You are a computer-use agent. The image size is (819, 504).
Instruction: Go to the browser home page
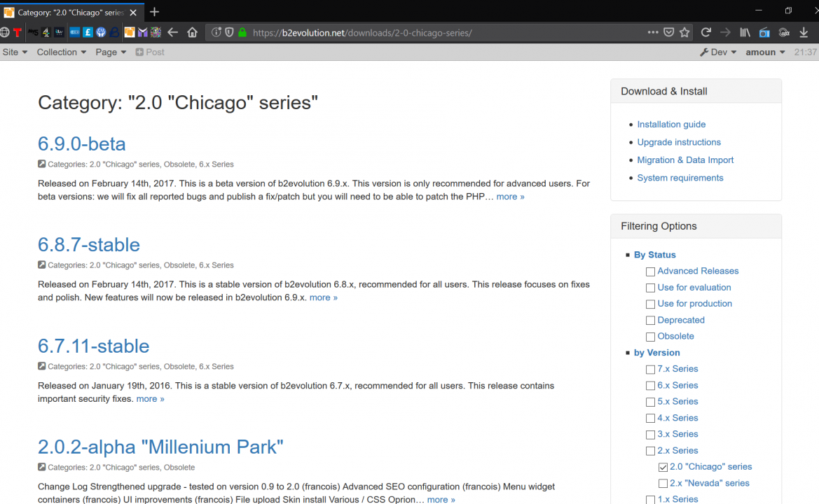pos(192,32)
